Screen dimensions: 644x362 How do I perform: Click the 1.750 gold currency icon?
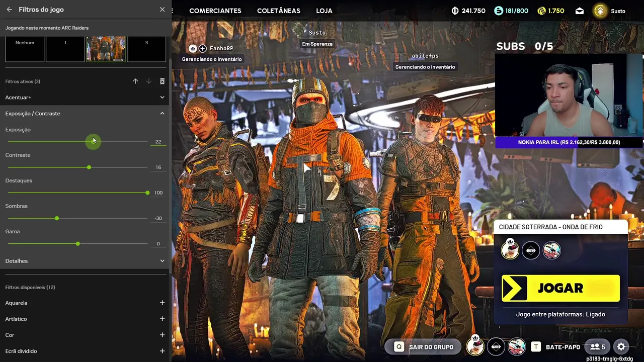point(542,11)
